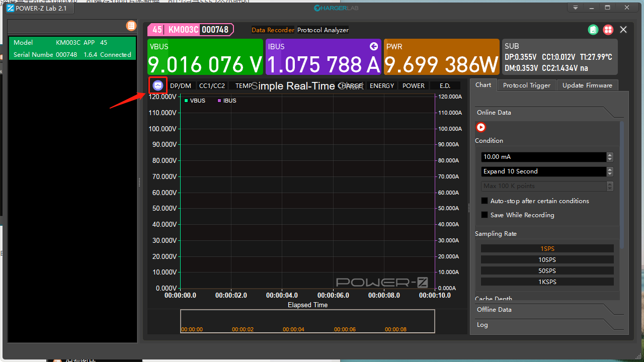Viewport: 644px width, 362px height.
Task: Open the simple real-time chart view icon
Action: [x=157, y=85]
